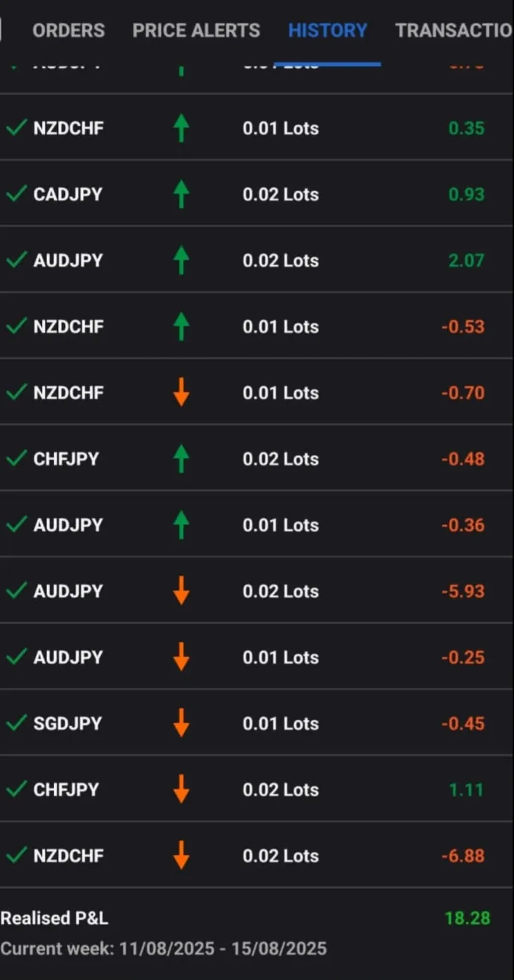Click the Current week date range

click(x=163, y=949)
